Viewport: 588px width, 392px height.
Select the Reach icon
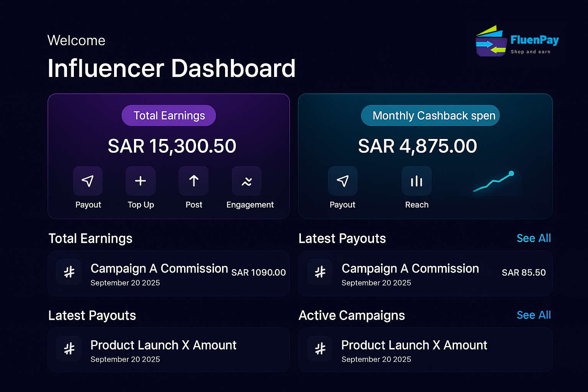coord(416,181)
